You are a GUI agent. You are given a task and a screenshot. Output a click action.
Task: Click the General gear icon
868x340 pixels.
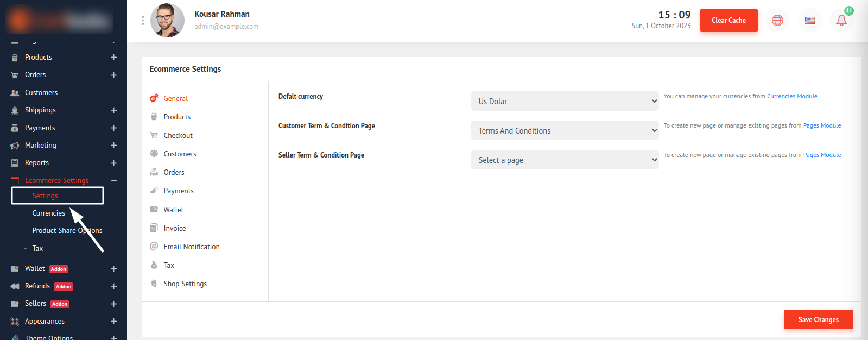point(154,98)
